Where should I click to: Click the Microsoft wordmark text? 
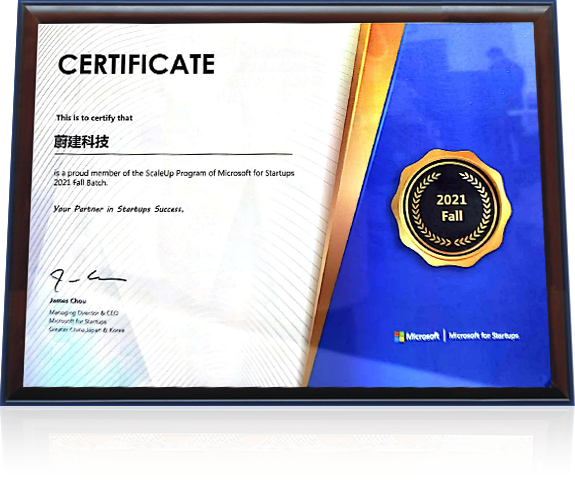pyautogui.click(x=422, y=336)
